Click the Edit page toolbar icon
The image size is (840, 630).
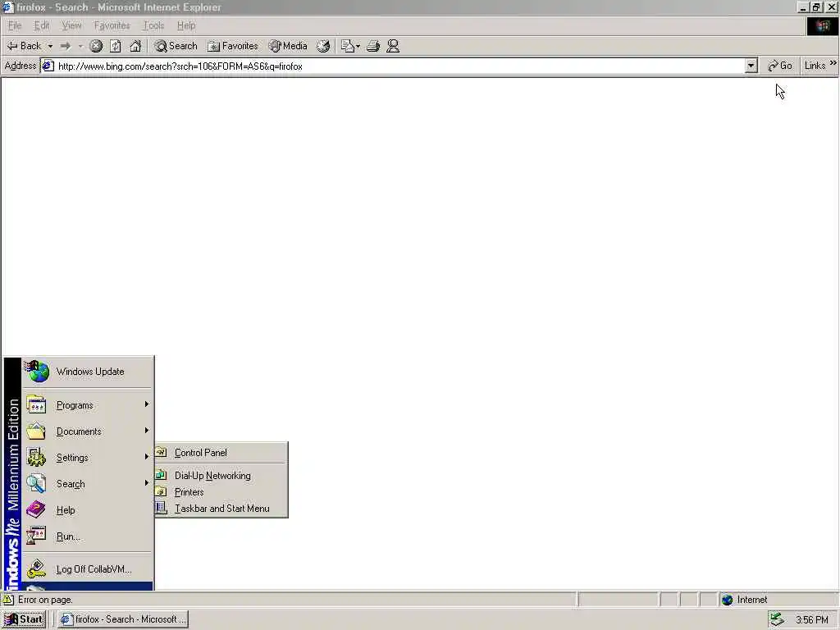(x=350, y=46)
